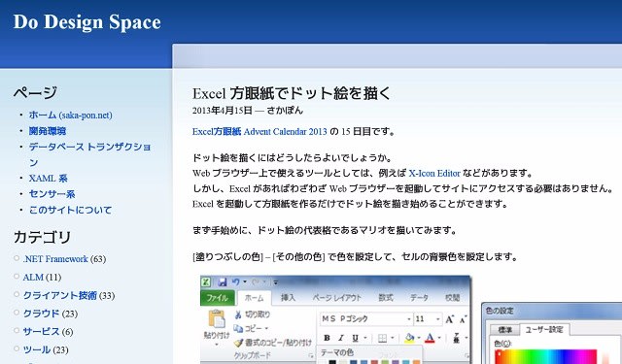The height and width of the screenshot is (364, 622).
Task: Select the ページ レイアウト ribbon tab
Action: pyautogui.click(x=337, y=297)
